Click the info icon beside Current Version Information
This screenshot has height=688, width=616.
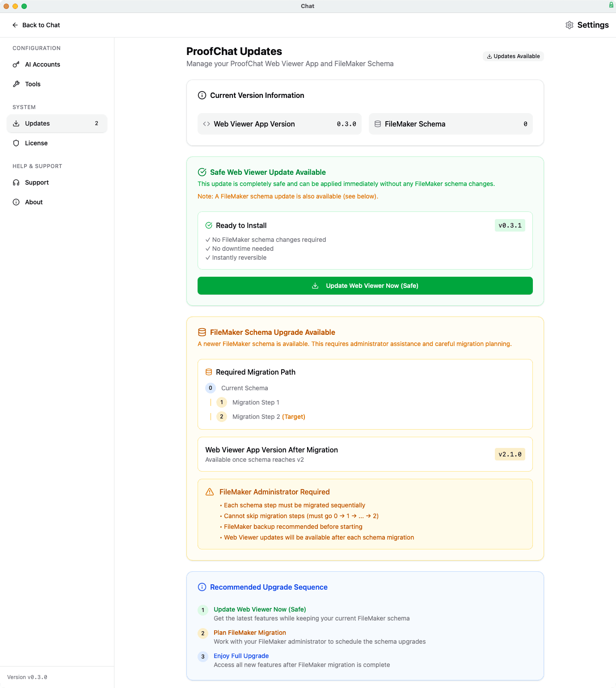202,95
